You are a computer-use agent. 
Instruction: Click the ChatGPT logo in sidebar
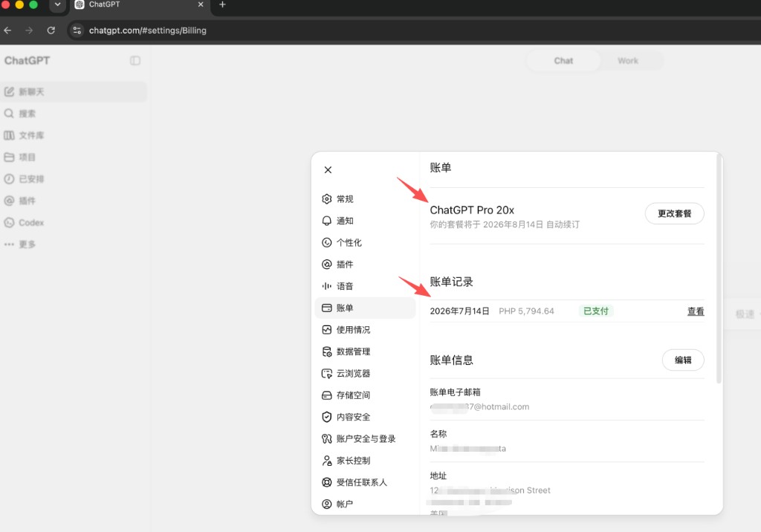pyautogui.click(x=27, y=61)
